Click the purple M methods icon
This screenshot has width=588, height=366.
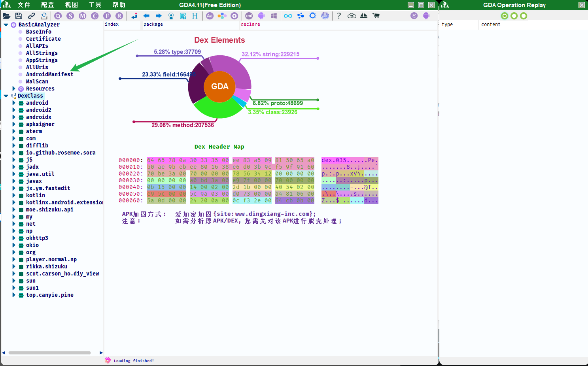pos(83,16)
